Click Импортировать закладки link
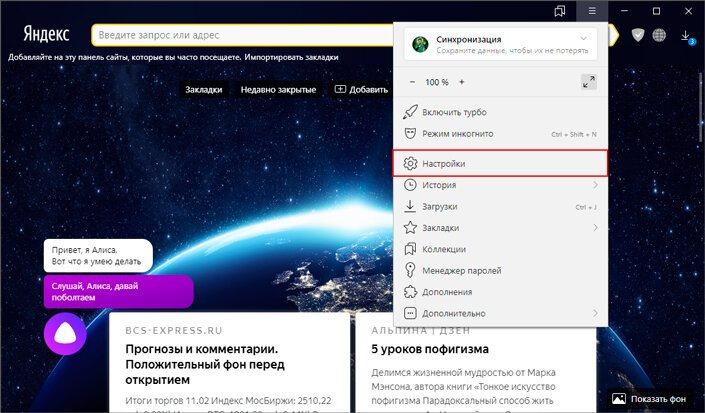Screen dimensions: 705x413 tap(291, 57)
